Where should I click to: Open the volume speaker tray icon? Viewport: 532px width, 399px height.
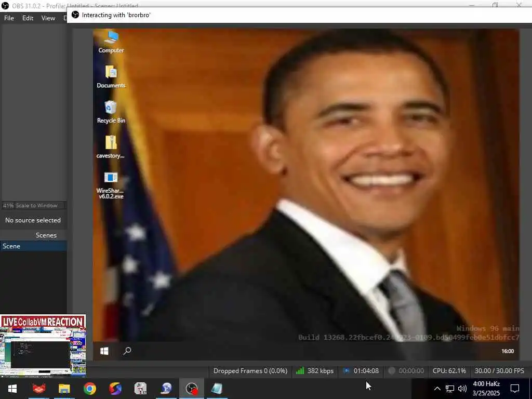tap(462, 389)
